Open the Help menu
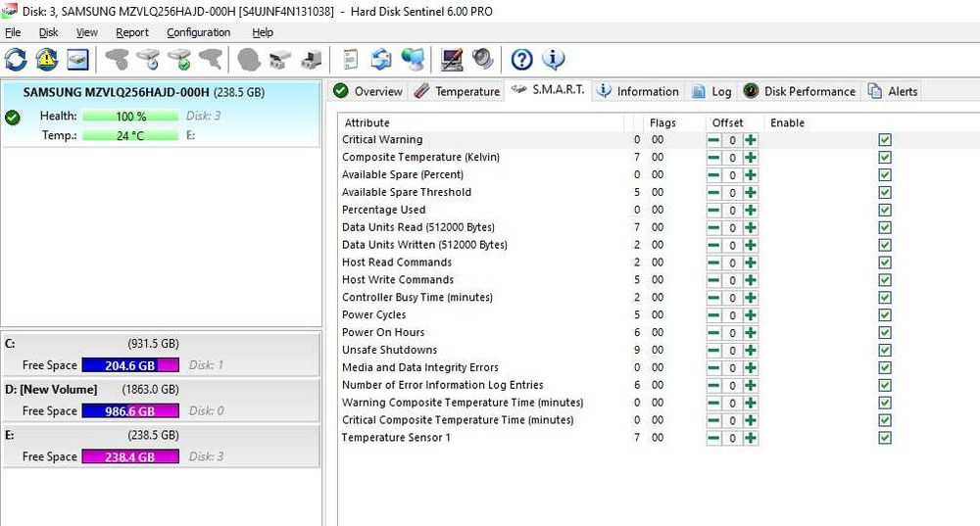This screenshot has width=980, height=526. [x=263, y=32]
